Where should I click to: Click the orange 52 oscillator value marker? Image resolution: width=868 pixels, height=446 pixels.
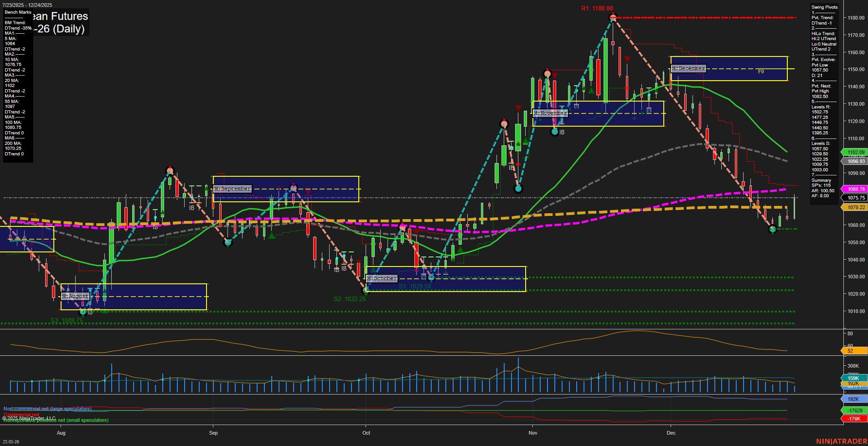pyautogui.click(x=851, y=351)
